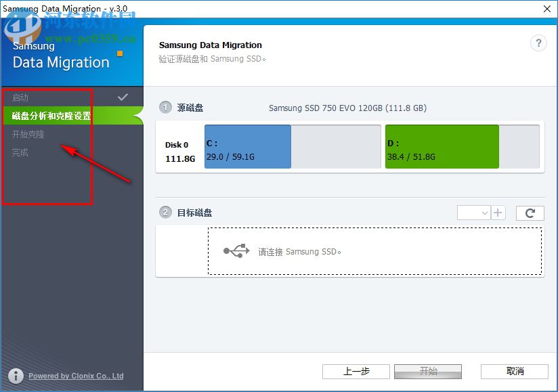Screen dimensions: 558x392
Task: Select the 启动 step in sidebar
Action: (x=41, y=97)
